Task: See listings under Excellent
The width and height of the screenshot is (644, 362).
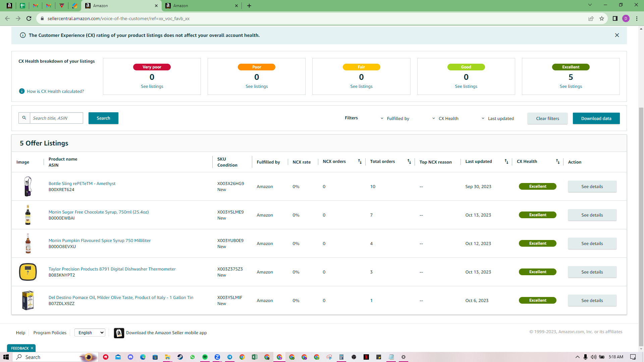Action: pos(571,86)
